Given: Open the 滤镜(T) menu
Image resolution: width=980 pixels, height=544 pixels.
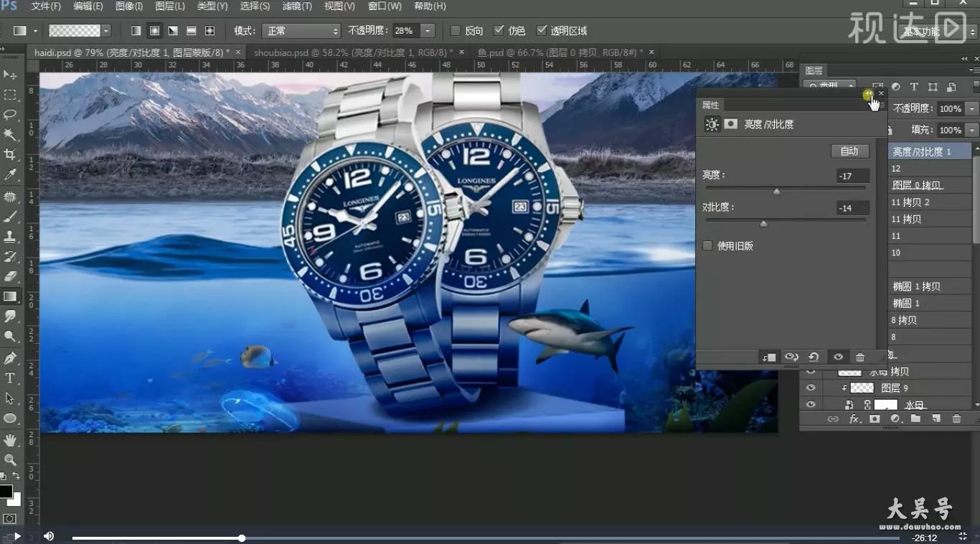Looking at the screenshot, I should [x=297, y=6].
